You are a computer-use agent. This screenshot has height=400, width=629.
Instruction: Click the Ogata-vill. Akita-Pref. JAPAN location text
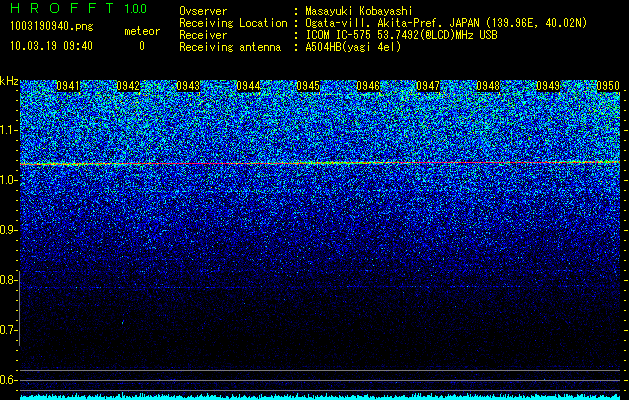click(x=446, y=23)
